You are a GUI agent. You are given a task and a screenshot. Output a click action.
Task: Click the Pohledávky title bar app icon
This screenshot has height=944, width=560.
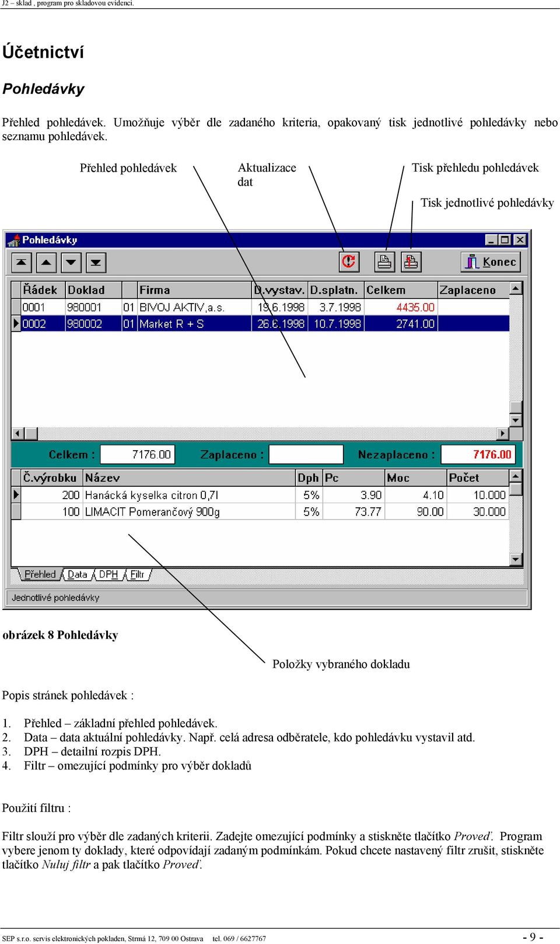(x=13, y=240)
